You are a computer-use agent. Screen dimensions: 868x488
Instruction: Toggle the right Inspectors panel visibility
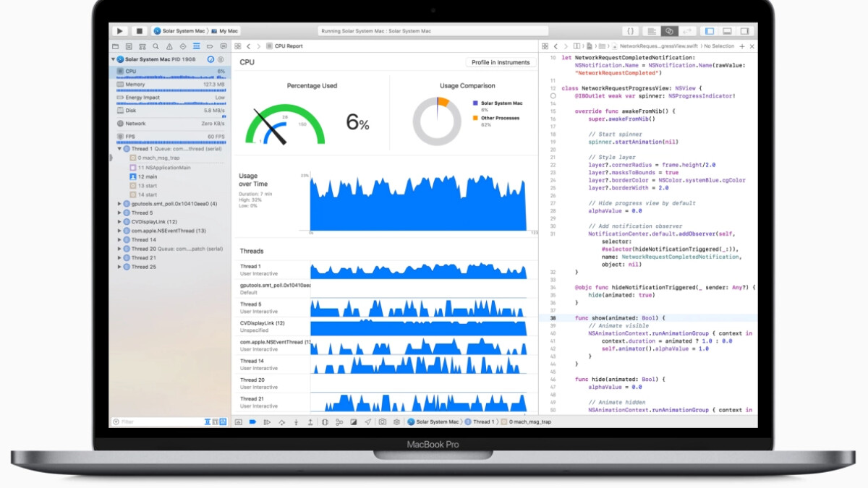tap(744, 31)
